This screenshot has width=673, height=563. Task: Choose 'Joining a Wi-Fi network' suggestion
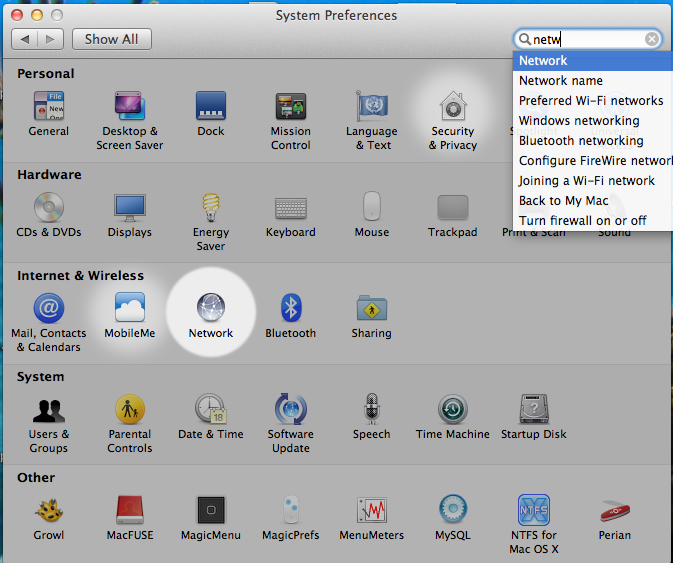point(593,181)
